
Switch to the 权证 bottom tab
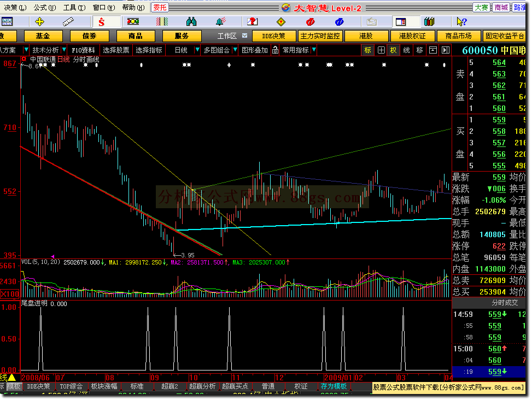click(301, 386)
